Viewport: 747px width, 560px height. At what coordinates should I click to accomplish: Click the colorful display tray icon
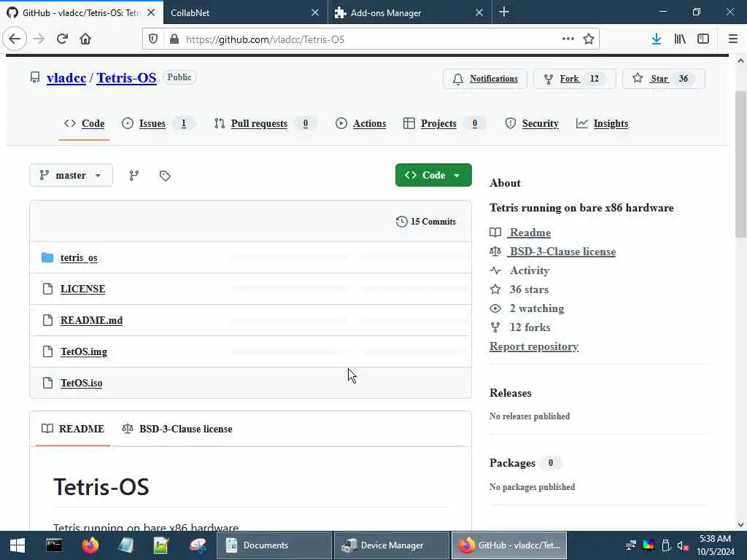649,545
